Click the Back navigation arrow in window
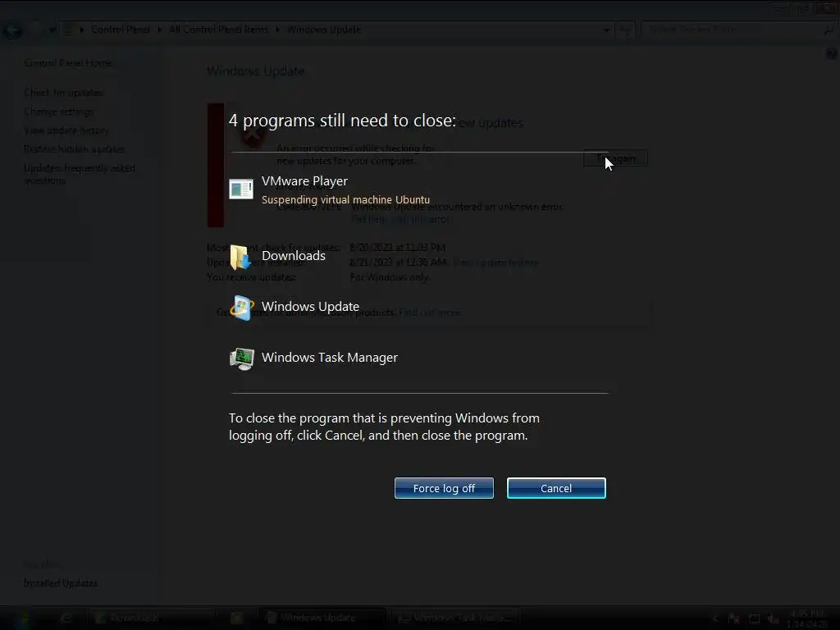840x630 pixels. point(13,30)
